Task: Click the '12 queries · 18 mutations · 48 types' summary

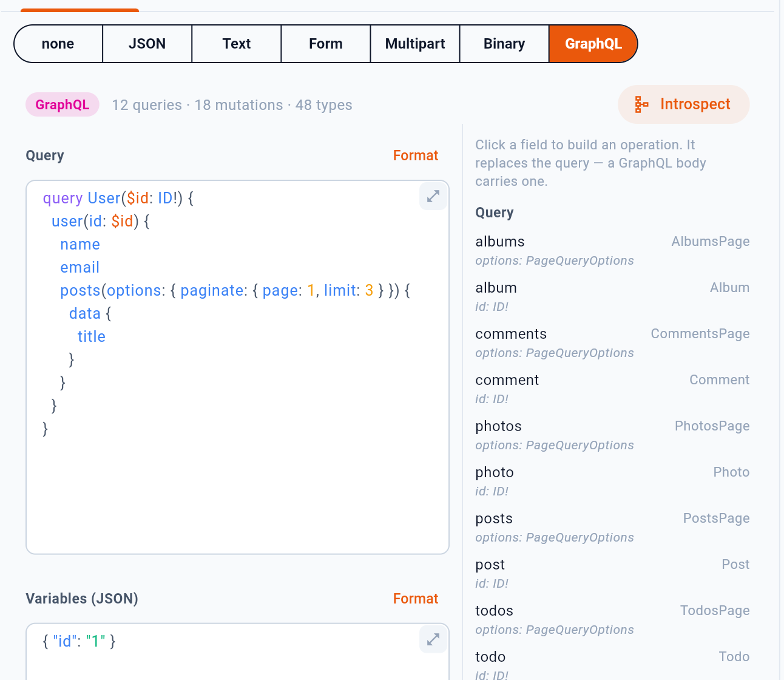Action: coord(232,105)
